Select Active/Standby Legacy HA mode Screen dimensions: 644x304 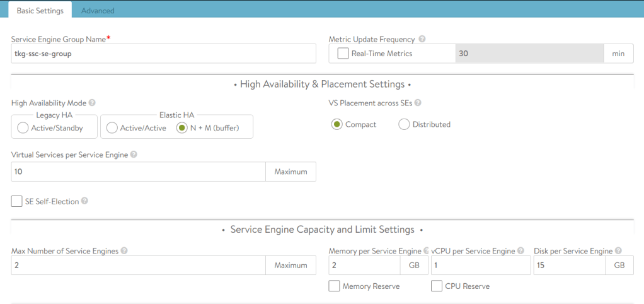[x=23, y=128]
